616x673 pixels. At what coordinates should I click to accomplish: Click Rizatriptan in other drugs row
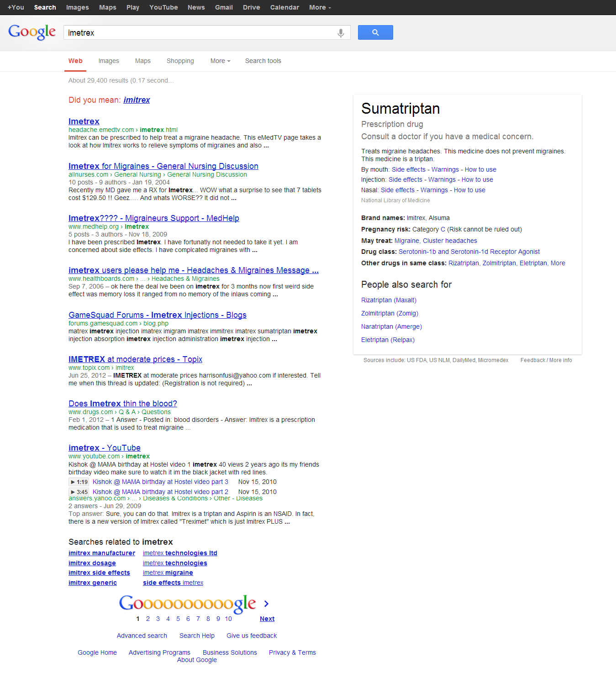(463, 263)
